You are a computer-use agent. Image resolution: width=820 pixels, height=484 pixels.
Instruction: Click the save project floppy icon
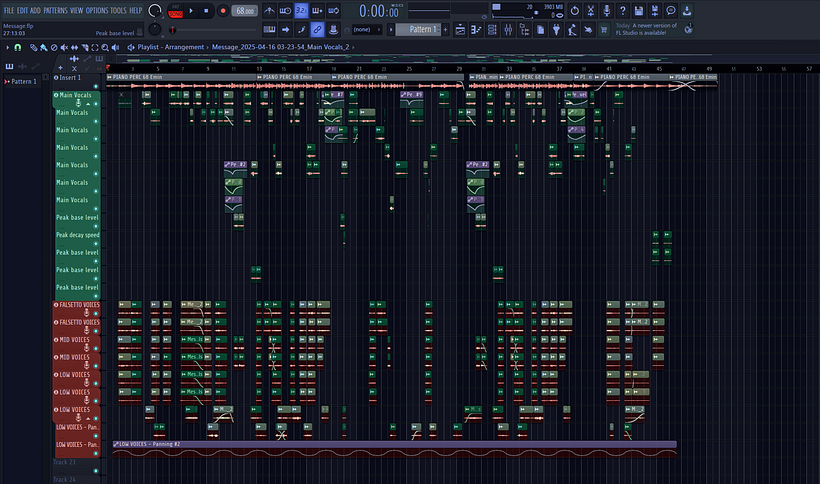[x=639, y=10]
